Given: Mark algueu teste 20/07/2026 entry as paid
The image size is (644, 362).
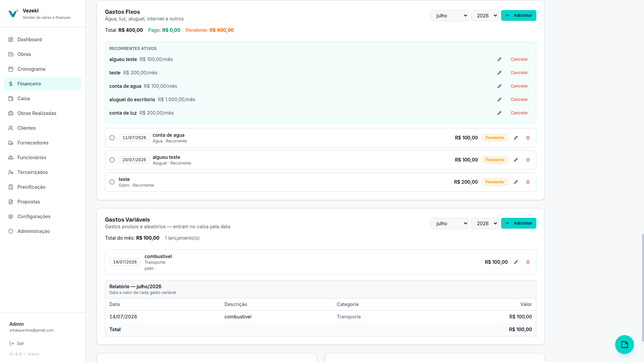Looking at the screenshot, I should pos(112,160).
